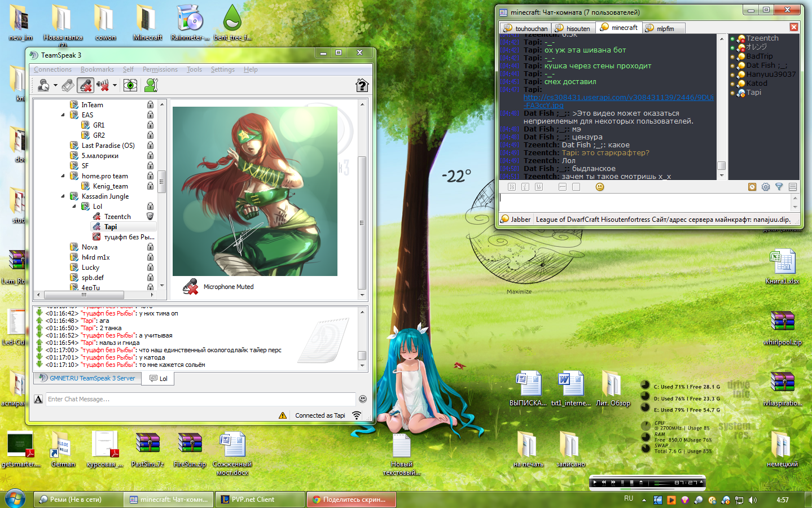
Task: Click the volume speaker icon in system tray
Action: click(x=752, y=500)
